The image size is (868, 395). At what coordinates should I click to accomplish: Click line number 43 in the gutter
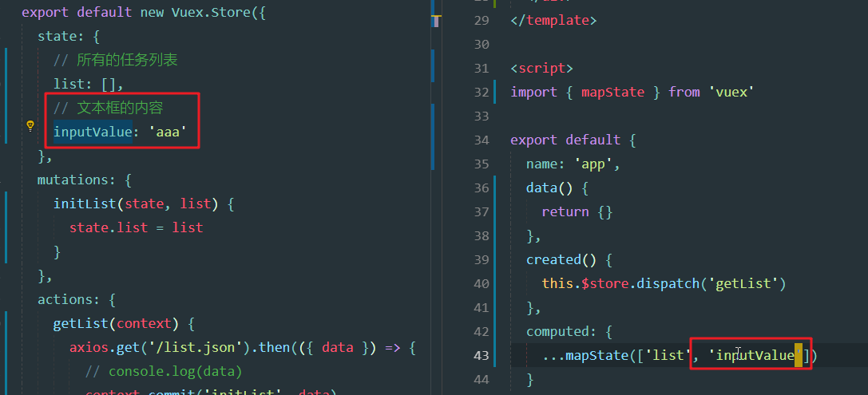[x=481, y=355]
